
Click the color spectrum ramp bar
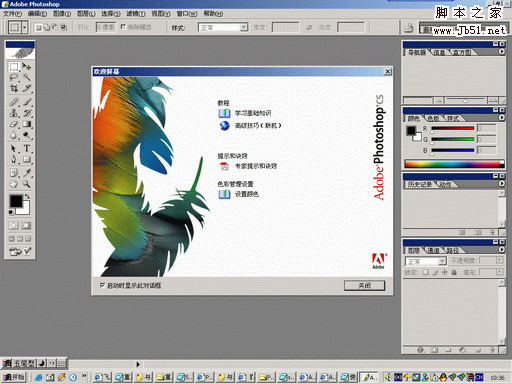454,164
